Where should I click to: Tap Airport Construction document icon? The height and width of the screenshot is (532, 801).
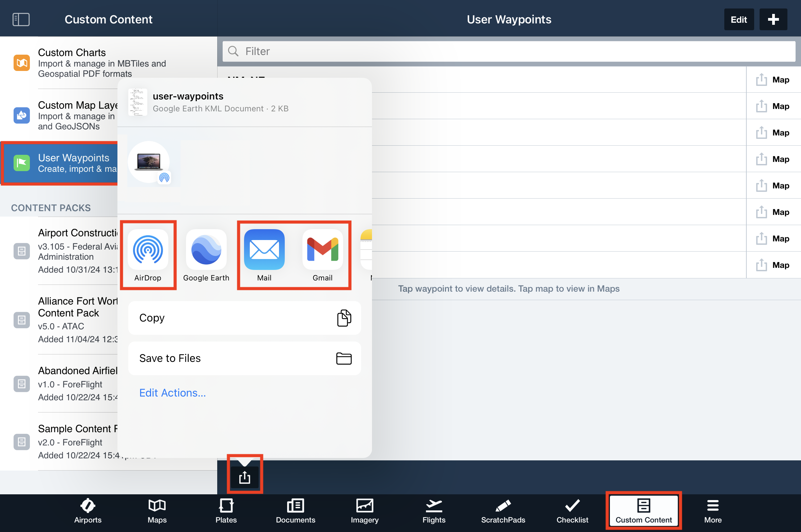[x=22, y=251]
